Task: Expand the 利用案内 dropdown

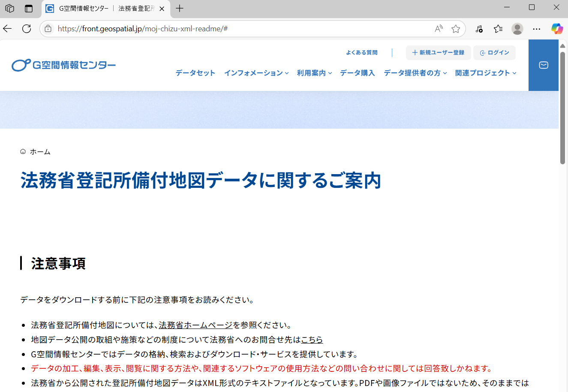Action: click(314, 73)
